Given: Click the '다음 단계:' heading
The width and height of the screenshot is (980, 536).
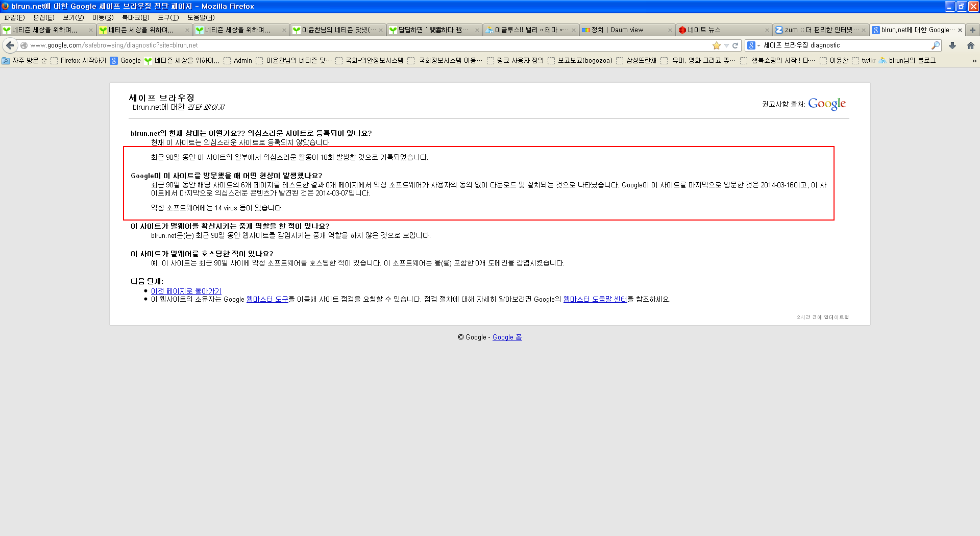Looking at the screenshot, I should pyautogui.click(x=147, y=281).
